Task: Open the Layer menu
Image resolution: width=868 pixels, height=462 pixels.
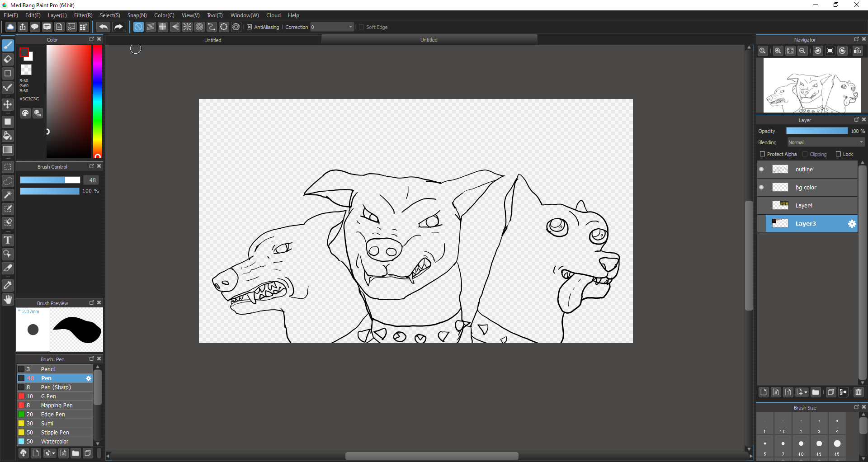Action: [x=57, y=15]
